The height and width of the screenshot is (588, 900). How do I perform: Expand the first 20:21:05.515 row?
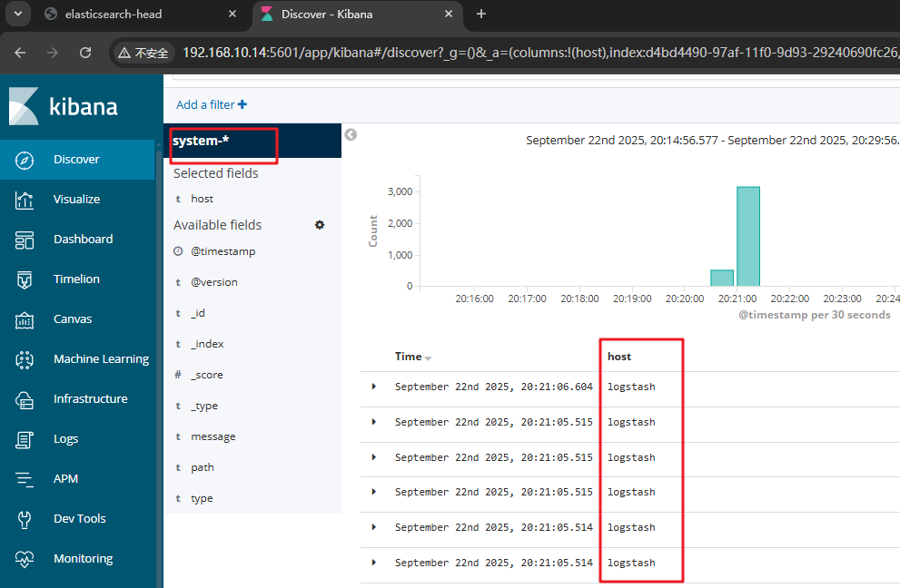click(x=373, y=422)
